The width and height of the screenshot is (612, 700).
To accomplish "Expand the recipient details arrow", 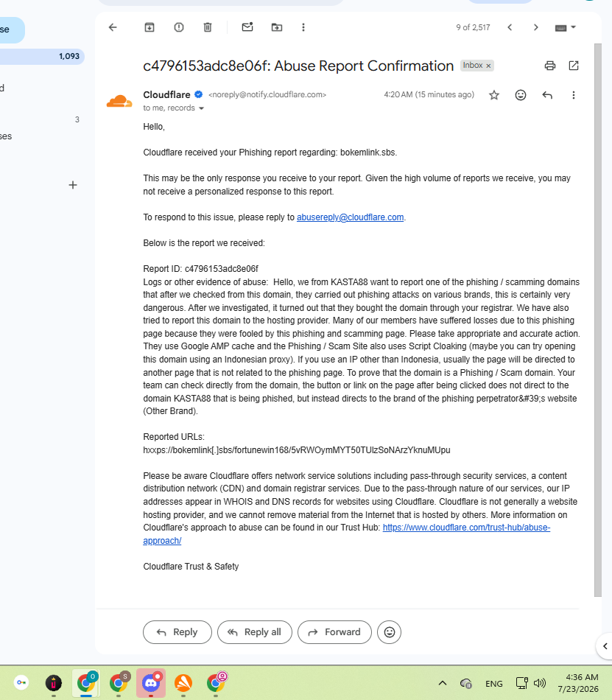I will [201, 108].
